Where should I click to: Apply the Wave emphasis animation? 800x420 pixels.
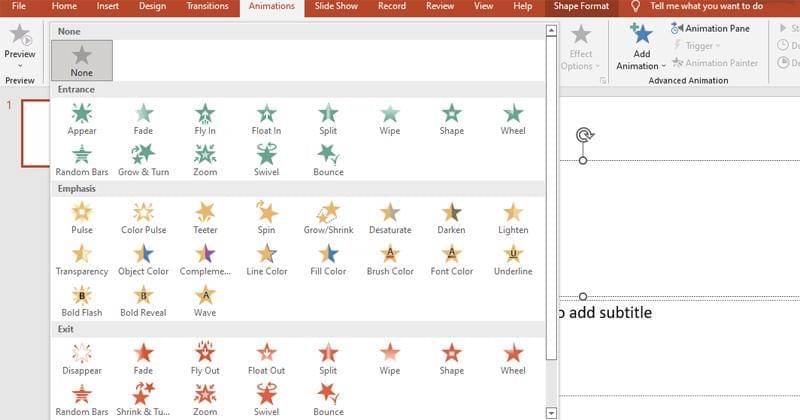(205, 300)
